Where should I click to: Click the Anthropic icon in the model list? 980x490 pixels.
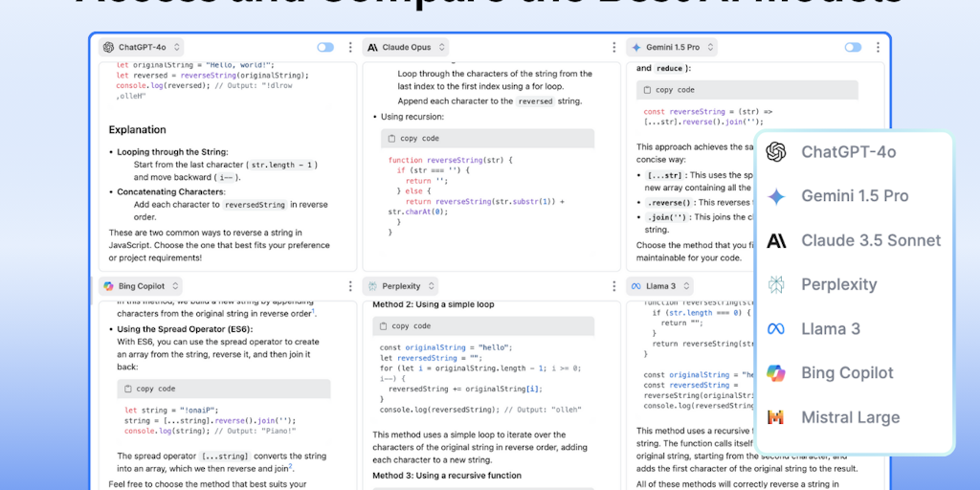[x=776, y=240]
